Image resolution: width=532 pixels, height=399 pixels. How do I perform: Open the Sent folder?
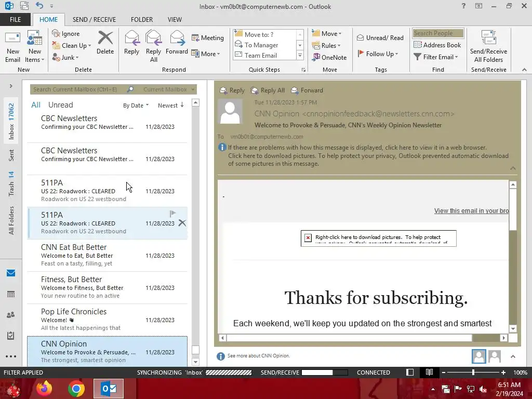11,155
